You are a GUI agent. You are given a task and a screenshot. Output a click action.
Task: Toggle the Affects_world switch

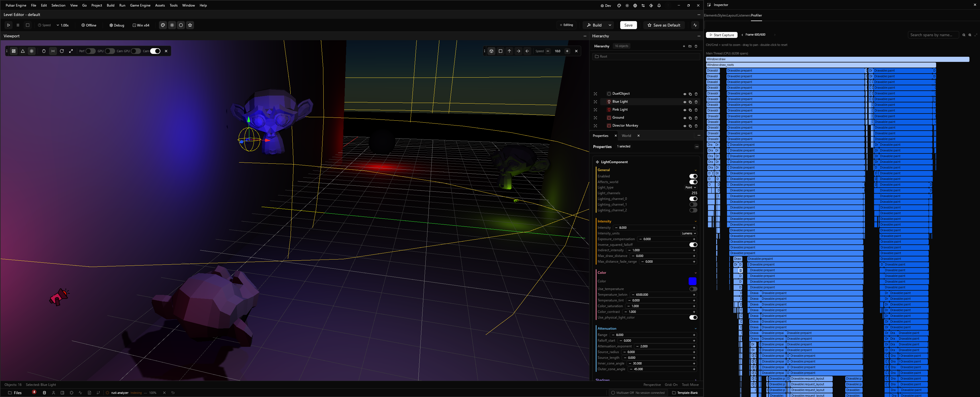[x=693, y=182]
